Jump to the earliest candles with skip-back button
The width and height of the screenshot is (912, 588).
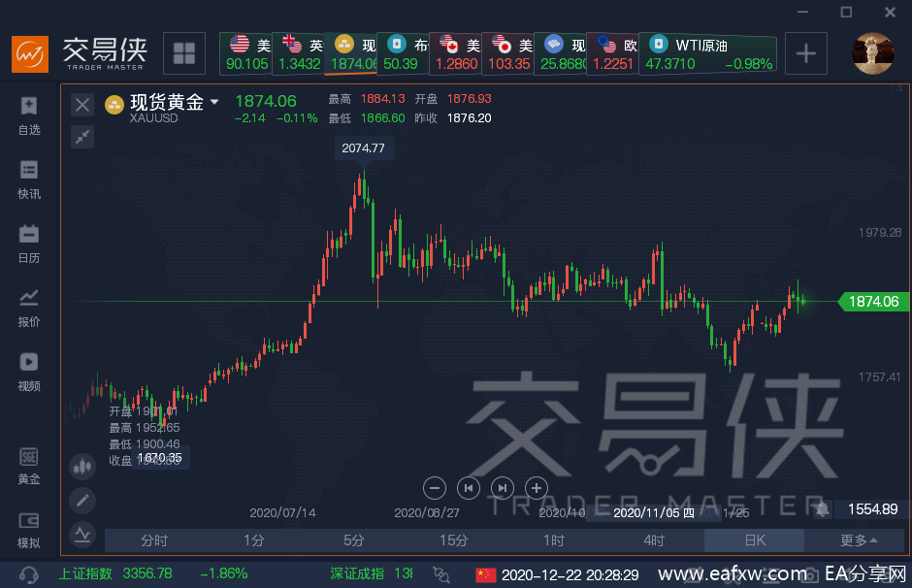469,488
